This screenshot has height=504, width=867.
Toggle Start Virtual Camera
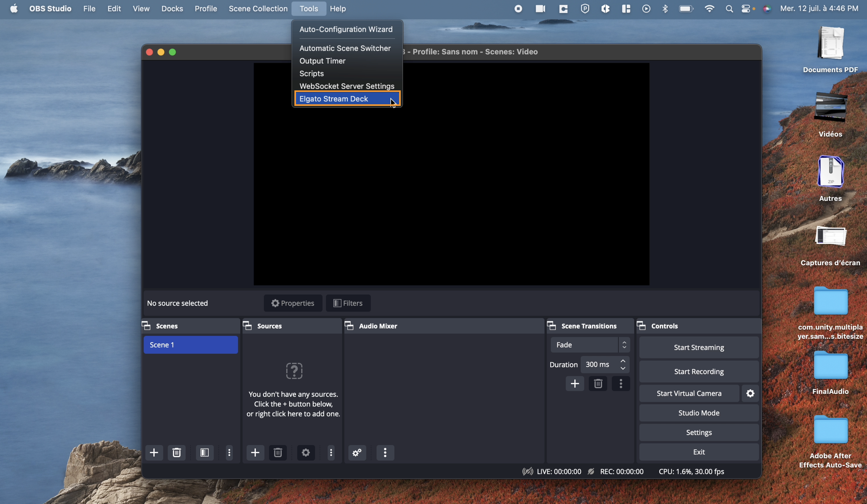689,393
